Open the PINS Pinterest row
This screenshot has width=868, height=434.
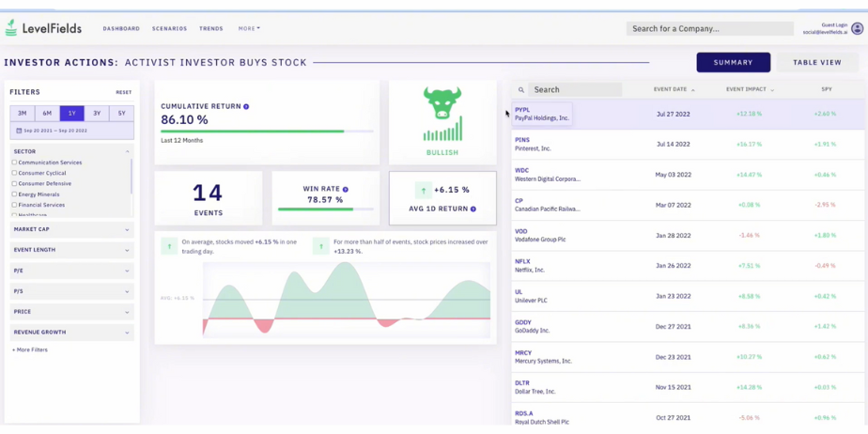688,145
